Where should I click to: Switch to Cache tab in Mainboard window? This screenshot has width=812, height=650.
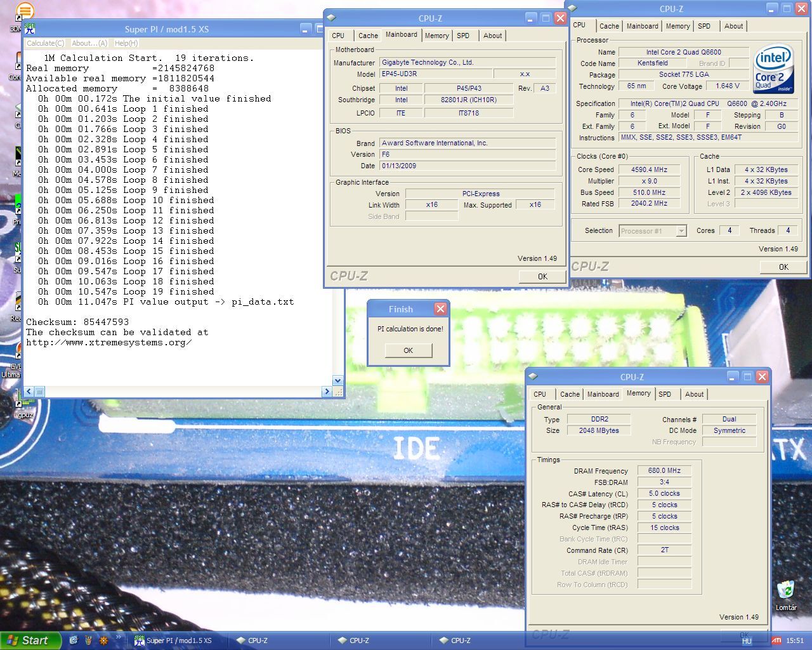point(368,36)
